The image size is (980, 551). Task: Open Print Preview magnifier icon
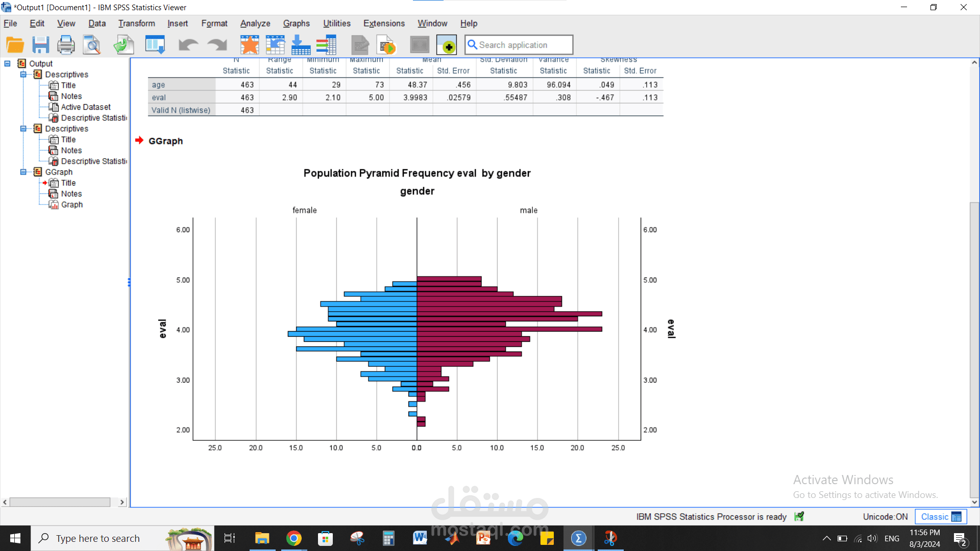pos(92,45)
